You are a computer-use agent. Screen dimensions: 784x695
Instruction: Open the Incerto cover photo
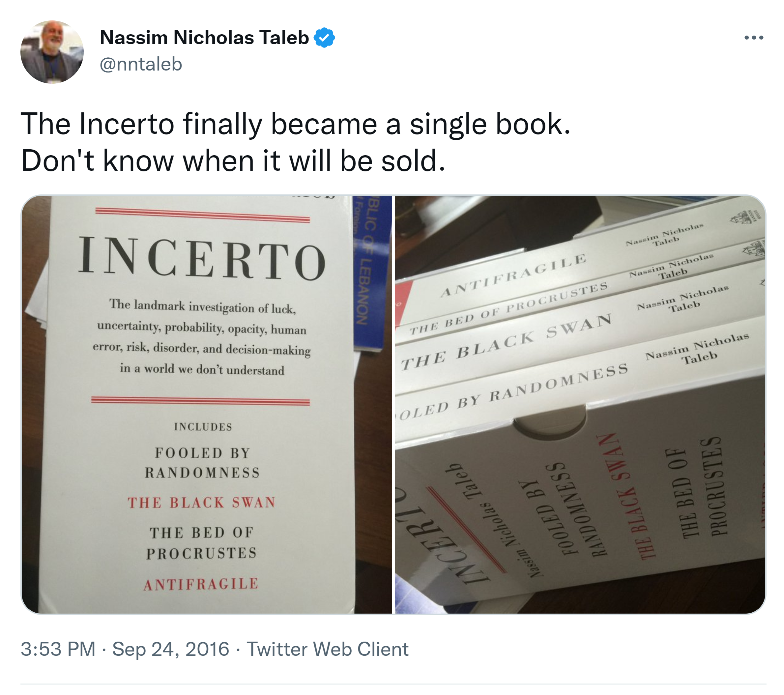206,404
